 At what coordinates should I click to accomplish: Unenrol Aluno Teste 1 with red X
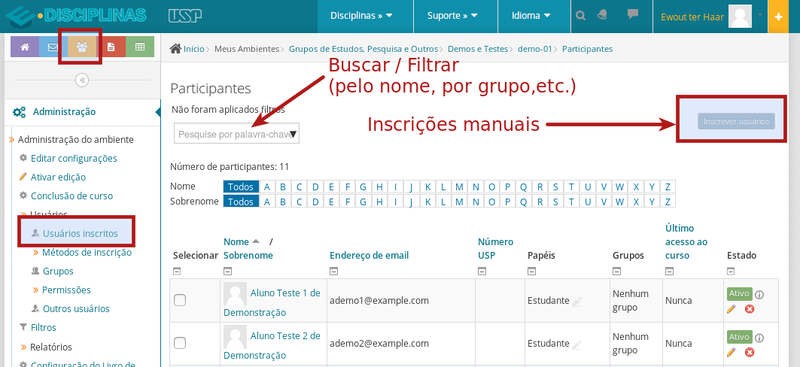coord(749,309)
